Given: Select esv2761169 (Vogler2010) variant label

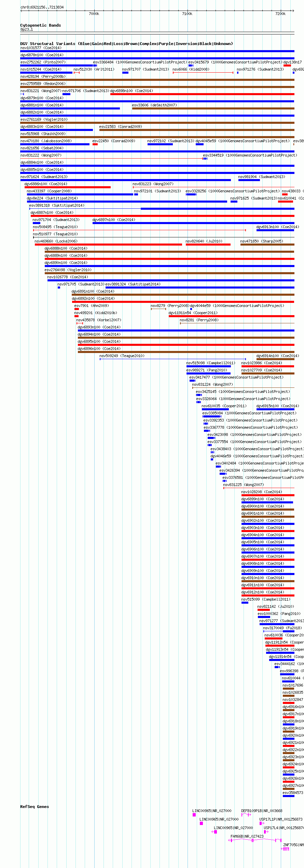Looking at the screenshot, I should coord(44,119).
